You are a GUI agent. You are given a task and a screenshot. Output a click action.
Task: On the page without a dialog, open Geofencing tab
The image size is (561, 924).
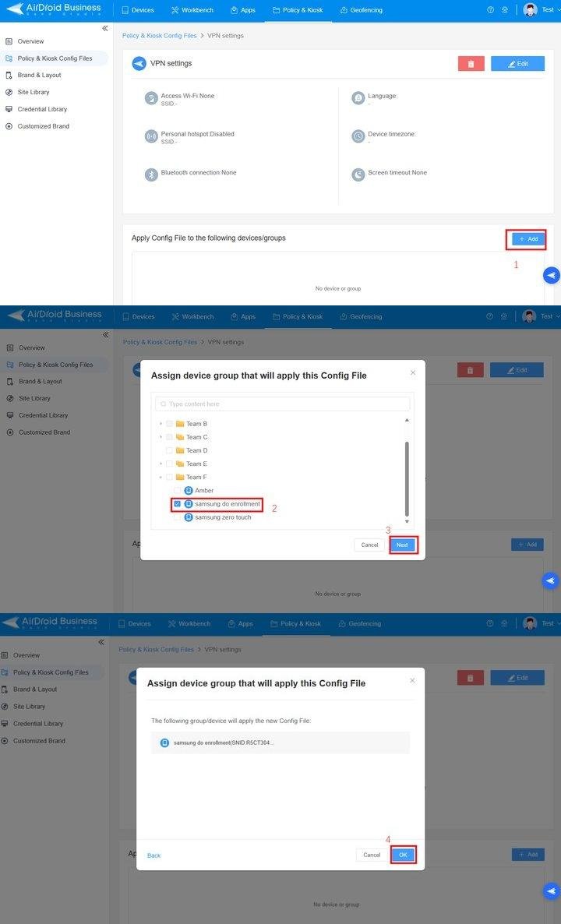pyautogui.click(x=362, y=10)
